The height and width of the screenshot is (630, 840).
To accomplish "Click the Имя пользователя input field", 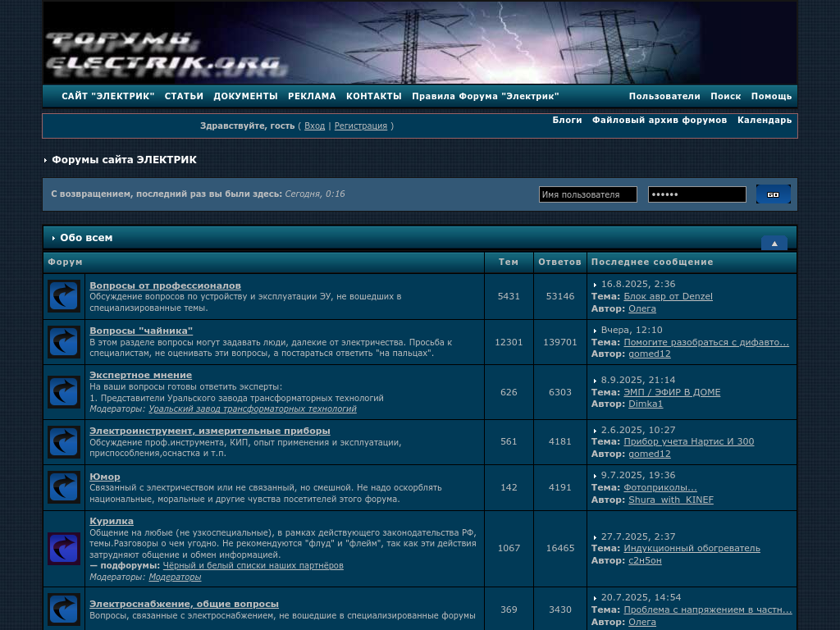I will click(x=587, y=194).
